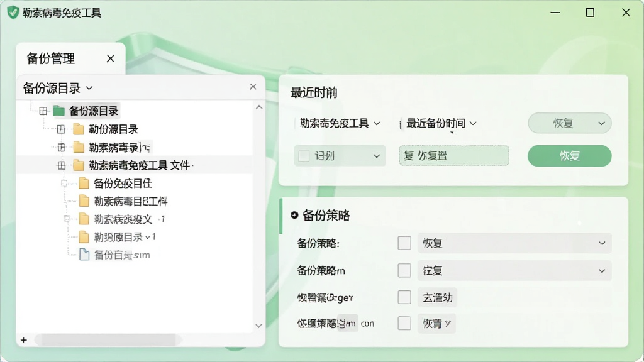Image resolution: width=644 pixels, height=362 pixels.
Task: Click the plus add button below tree
Action: (24, 340)
